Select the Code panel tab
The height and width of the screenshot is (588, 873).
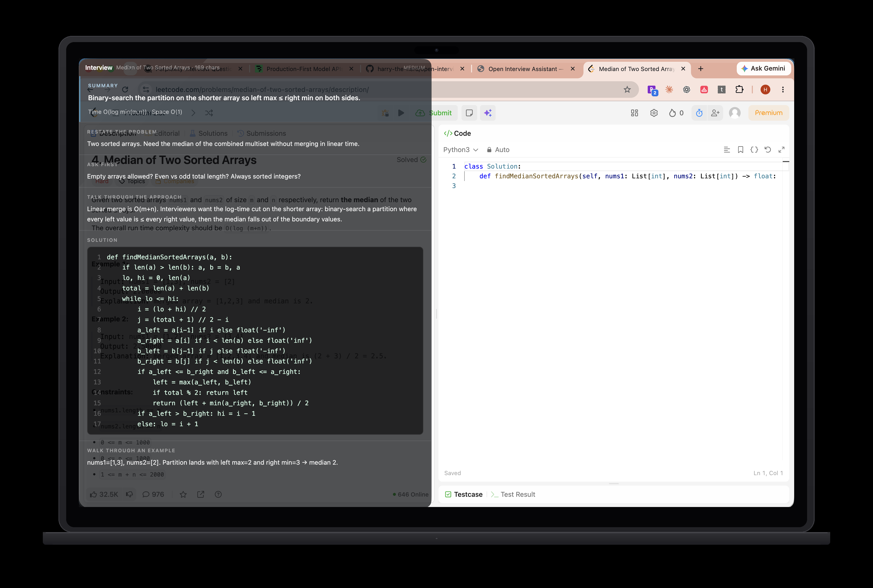click(x=457, y=134)
